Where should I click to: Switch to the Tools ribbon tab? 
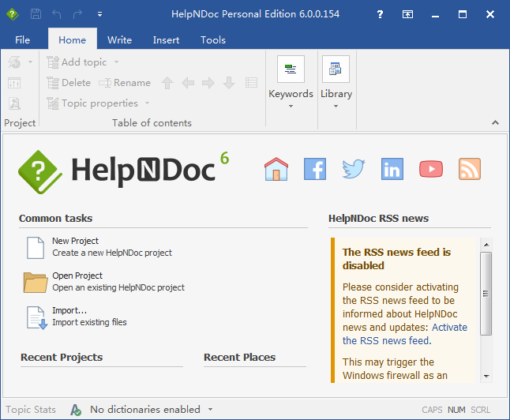213,39
